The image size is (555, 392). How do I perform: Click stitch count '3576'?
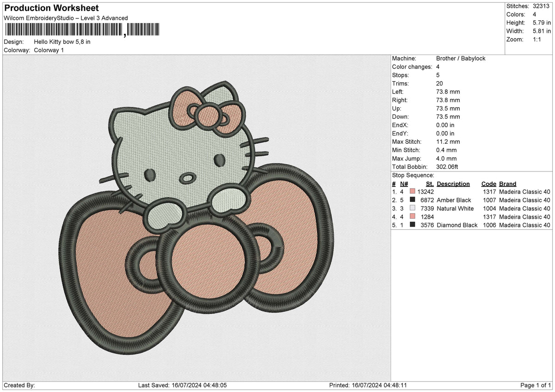[x=427, y=225]
